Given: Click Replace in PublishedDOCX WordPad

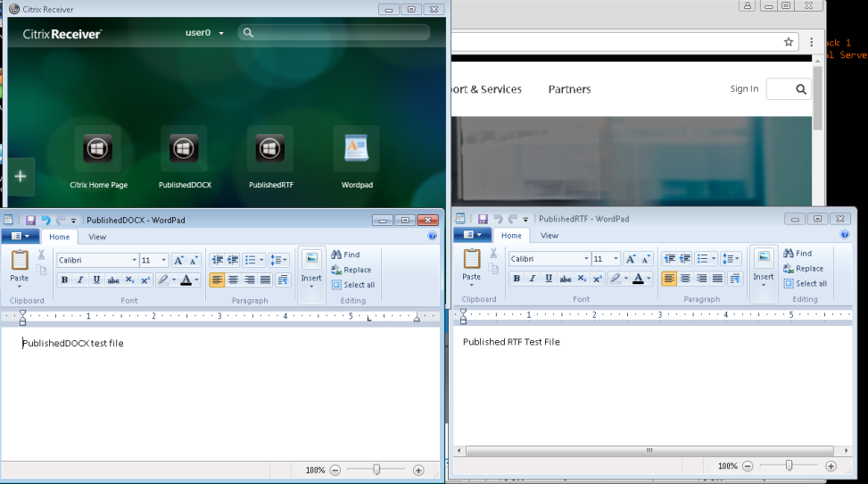Looking at the screenshot, I should point(351,270).
